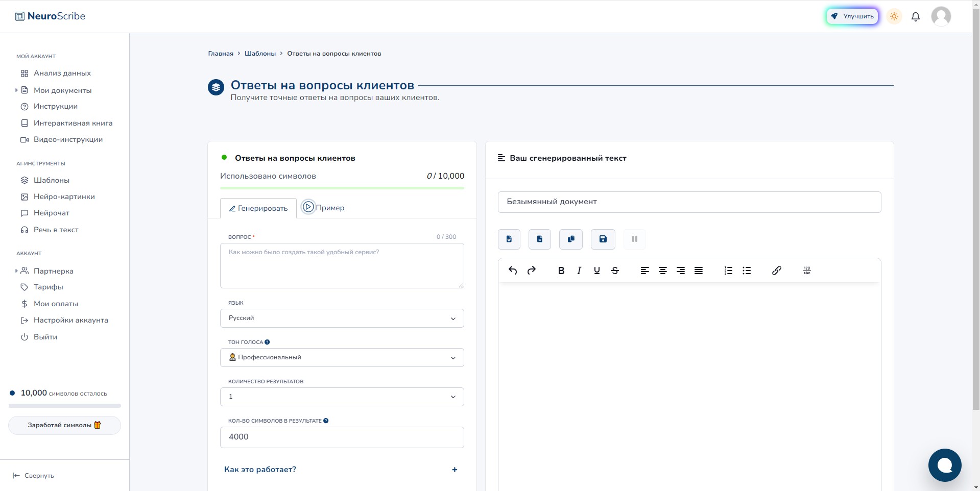Open the chat support bubble
Screen dimensions: 980x491
945,465
